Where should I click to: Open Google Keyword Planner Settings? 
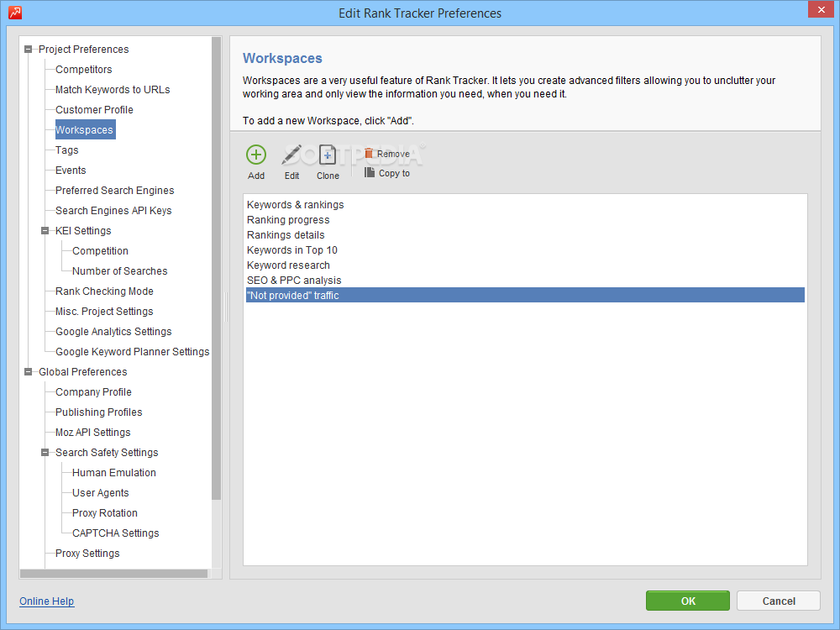coord(133,351)
